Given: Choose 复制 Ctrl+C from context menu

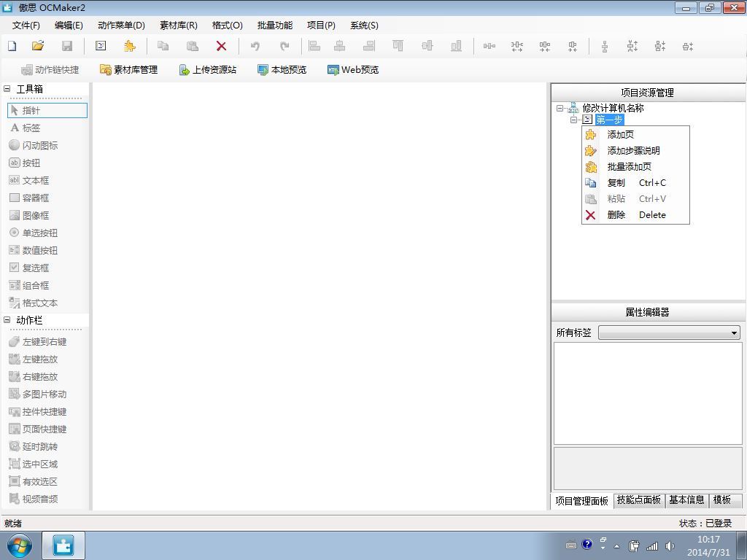Looking at the screenshot, I should click(x=635, y=183).
